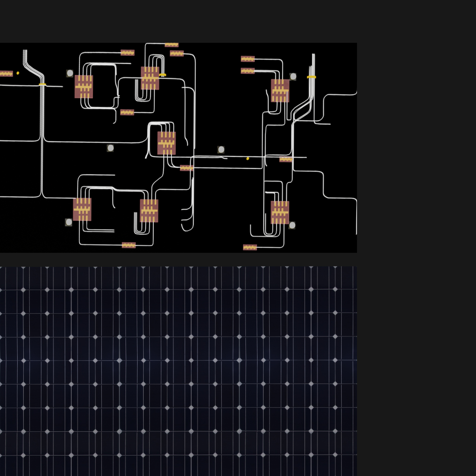Select the gray node beside top-right chip
This screenshot has height=476, width=476.
(x=293, y=76)
